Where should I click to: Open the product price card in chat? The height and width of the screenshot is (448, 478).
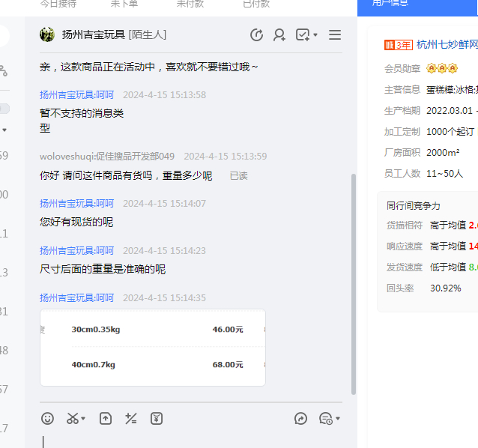(153, 347)
